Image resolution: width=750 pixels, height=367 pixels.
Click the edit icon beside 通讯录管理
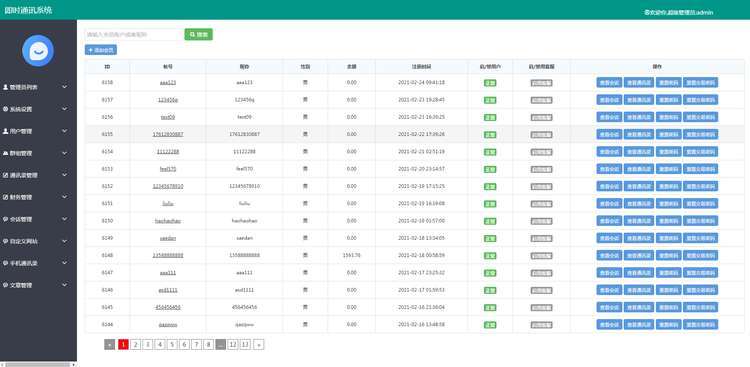(5, 175)
